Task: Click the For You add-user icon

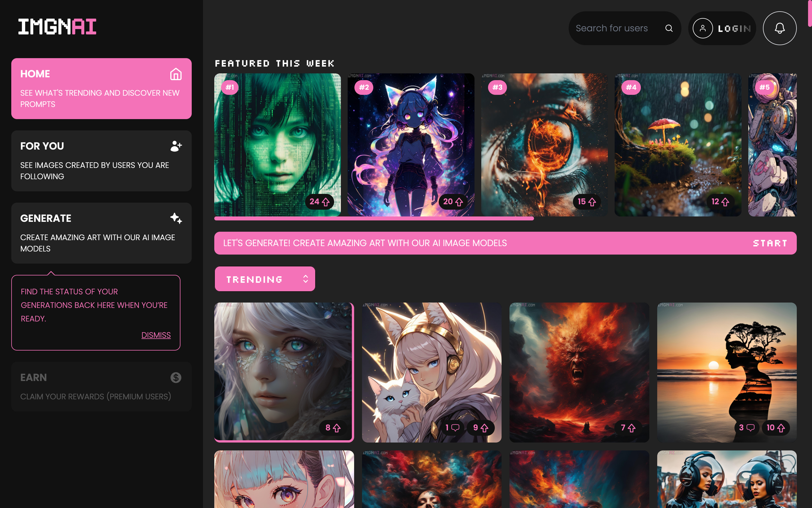Action: click(176, 146)
